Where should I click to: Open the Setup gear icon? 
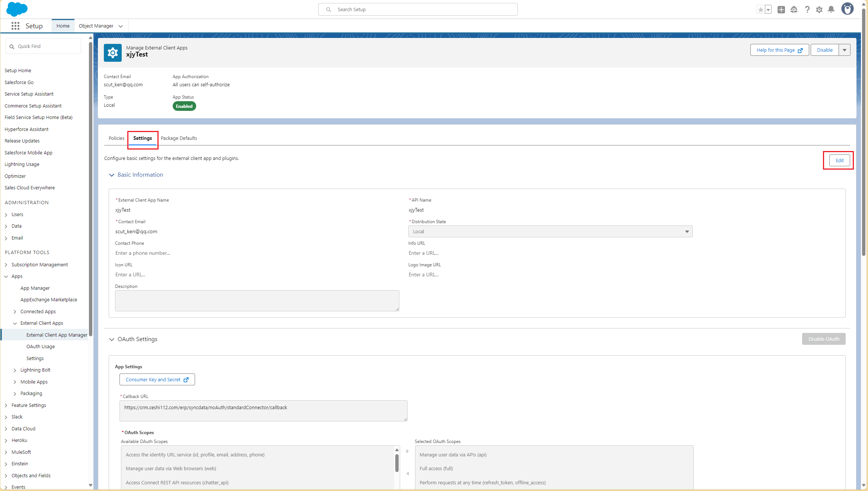[819, 10]
